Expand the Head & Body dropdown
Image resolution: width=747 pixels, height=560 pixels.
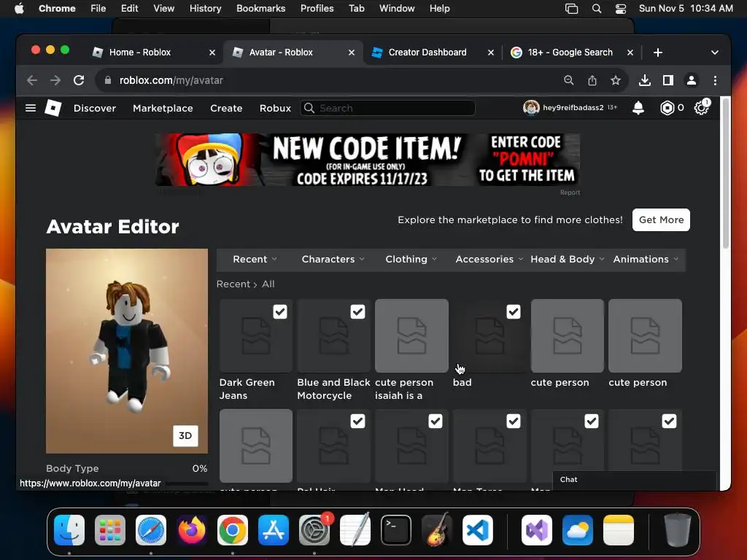click(x=568, y=259)
